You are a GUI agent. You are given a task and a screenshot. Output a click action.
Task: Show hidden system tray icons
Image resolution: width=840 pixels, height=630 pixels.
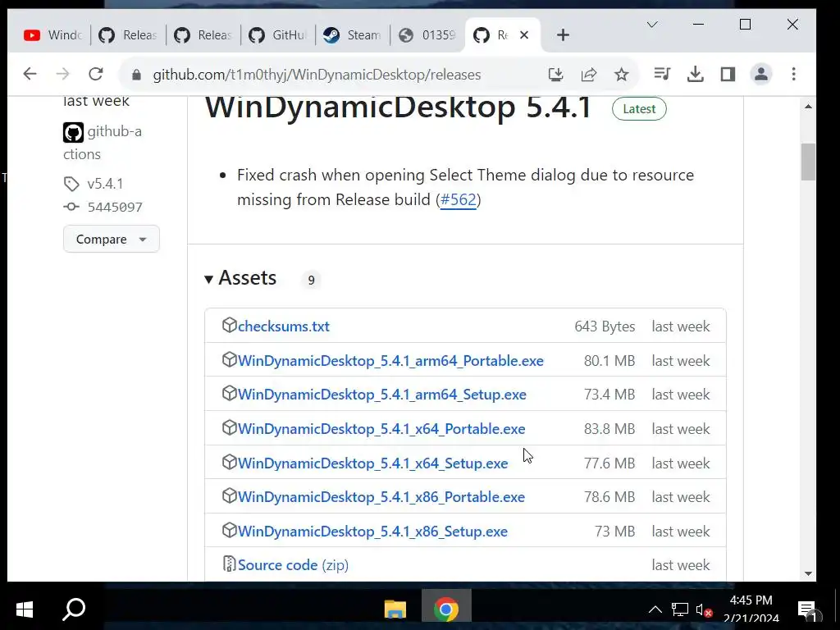pos(655,609)
